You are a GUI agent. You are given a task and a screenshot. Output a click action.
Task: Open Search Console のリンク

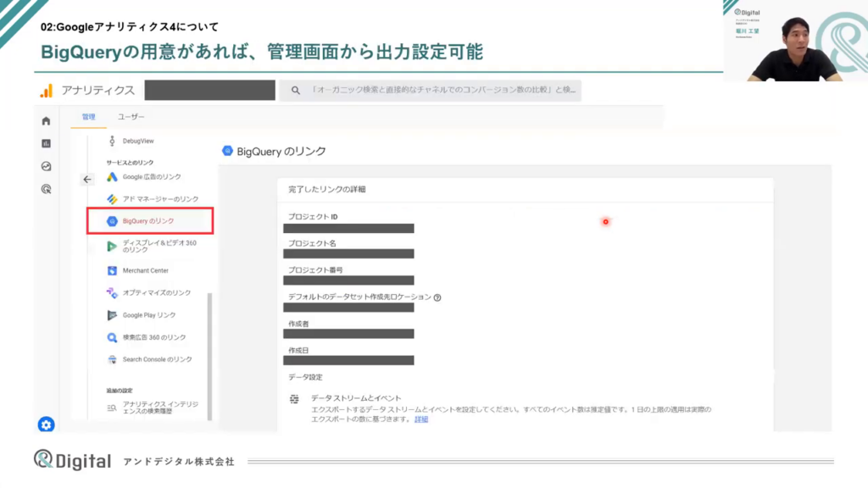pyautogui.click(x=157, y=359)
